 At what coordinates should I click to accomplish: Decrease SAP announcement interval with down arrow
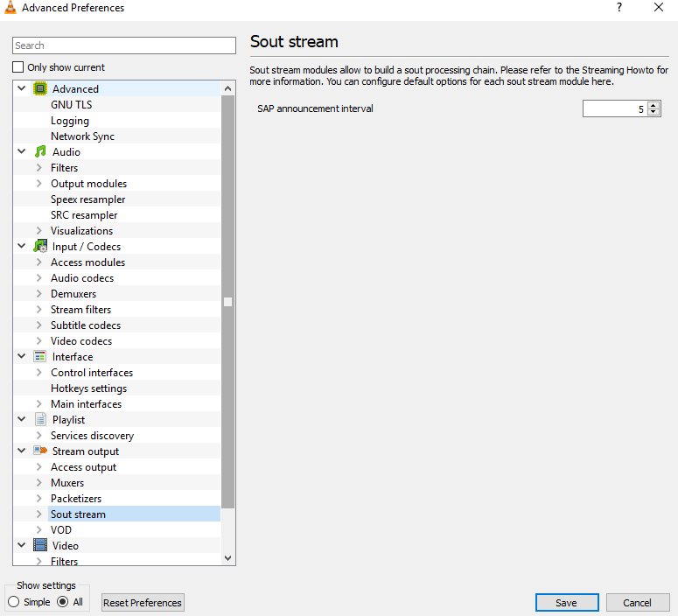[654, 112]
